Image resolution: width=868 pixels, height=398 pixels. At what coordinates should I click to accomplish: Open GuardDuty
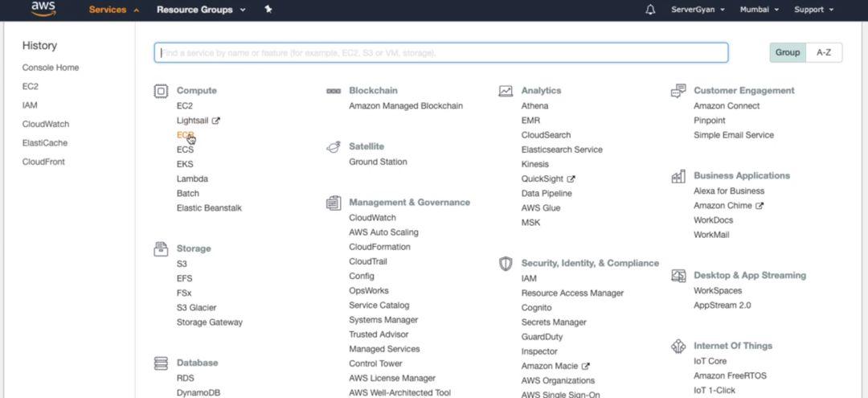[542, 337]
